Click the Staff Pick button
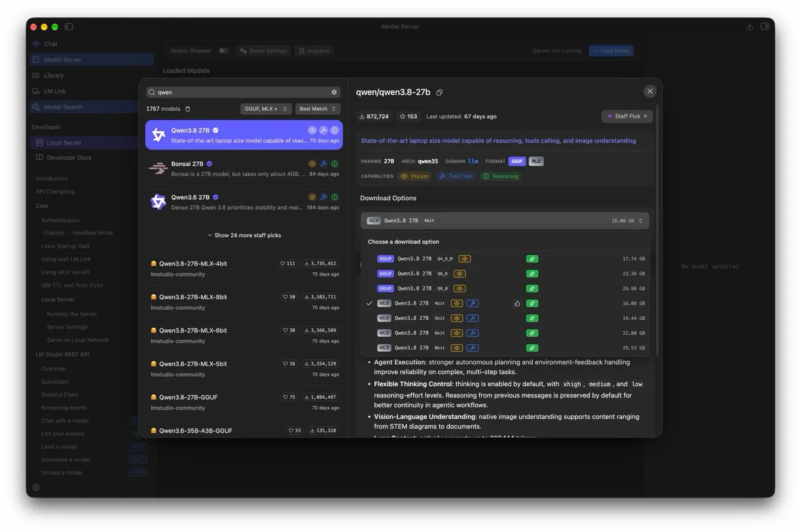This screenshot has height=532, width=801. pos(627,116)
